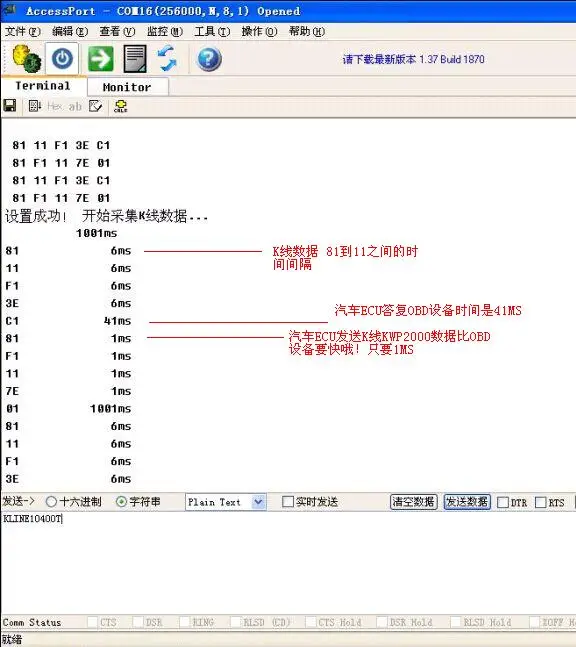Click the 清空数据 clear data button

coord(413,502)
